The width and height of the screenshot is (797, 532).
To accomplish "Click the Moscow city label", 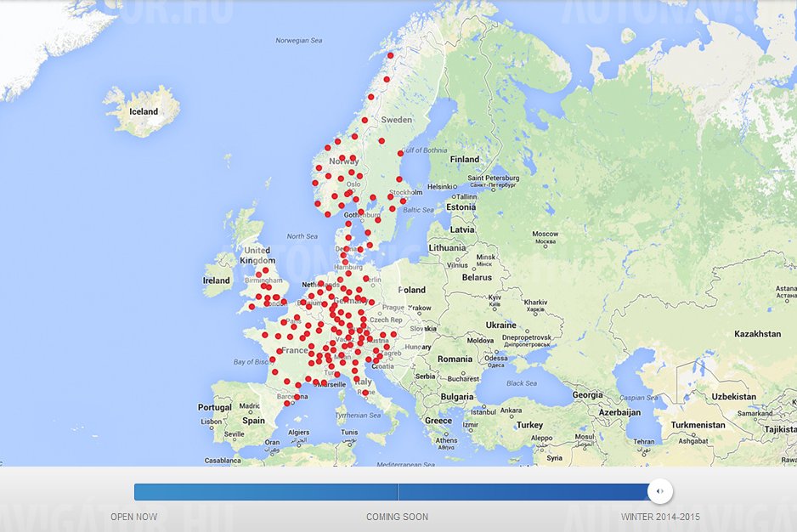I will tap(545, 234).
